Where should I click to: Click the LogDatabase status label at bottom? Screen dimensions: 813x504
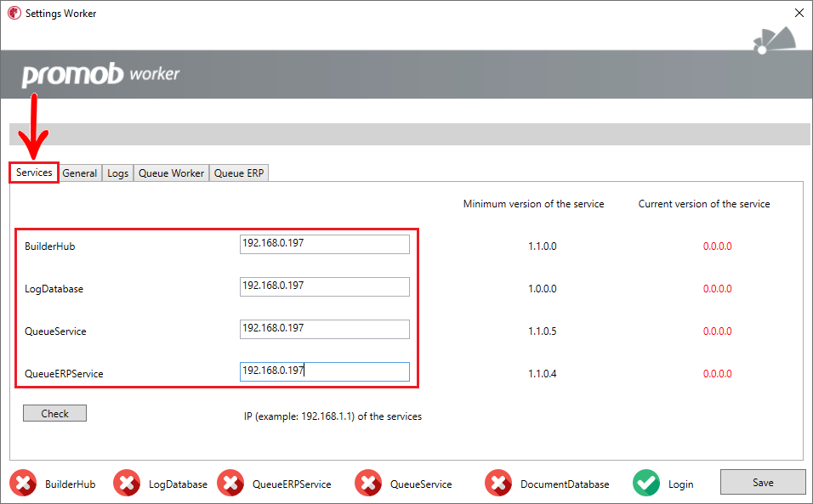pyautogui.click(x=178, y=484)
